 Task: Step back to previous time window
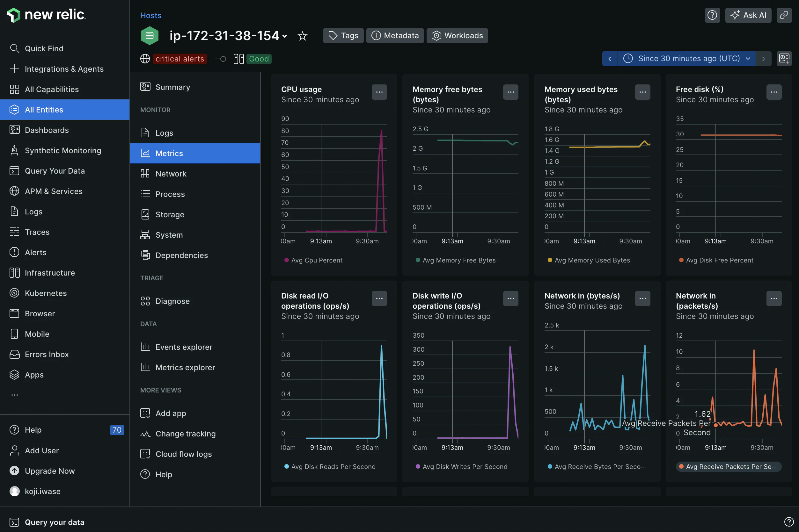pyautogui.click(x=610, y=59)
